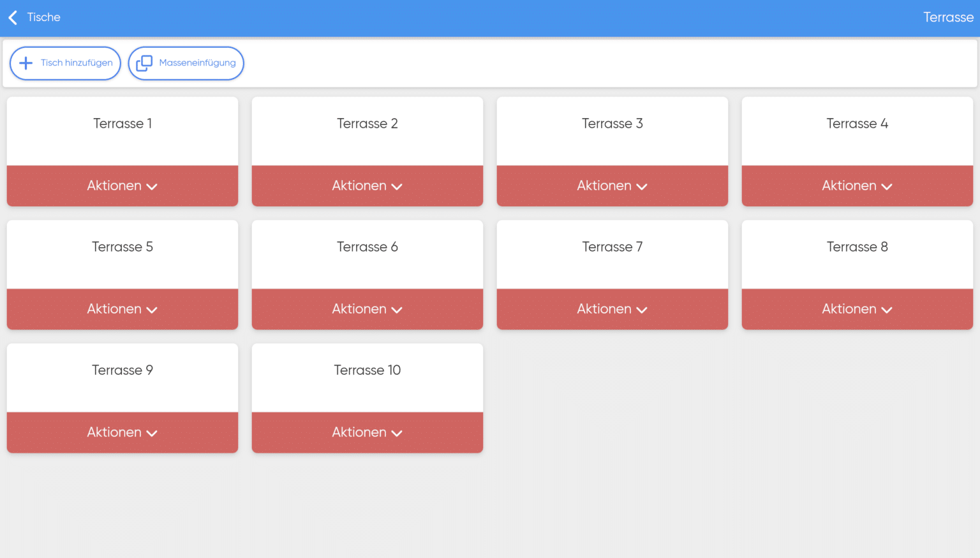Open Aktionen menu of Terrasse 6
Screen dimensions: 980x558
click(x=367, y=309)
